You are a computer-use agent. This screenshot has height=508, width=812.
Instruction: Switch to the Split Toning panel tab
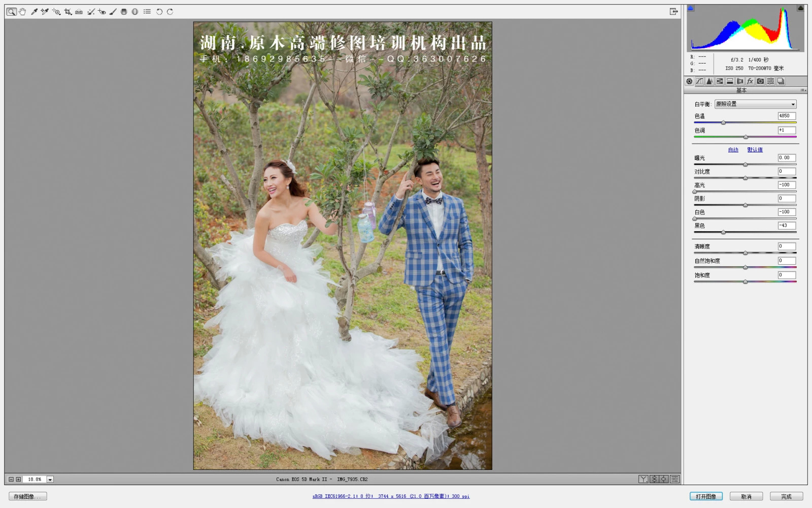pos(730,81)
